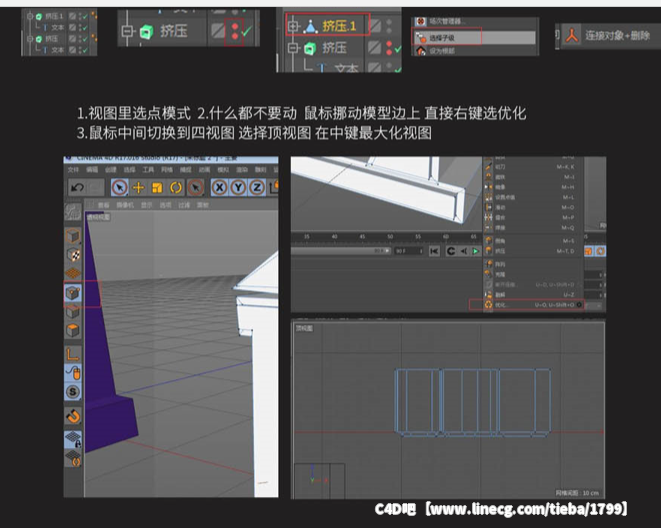Screen dimensions: 661x528
Task: Choose the 镜像 M~H context menu entry
Action: [533, 187]
